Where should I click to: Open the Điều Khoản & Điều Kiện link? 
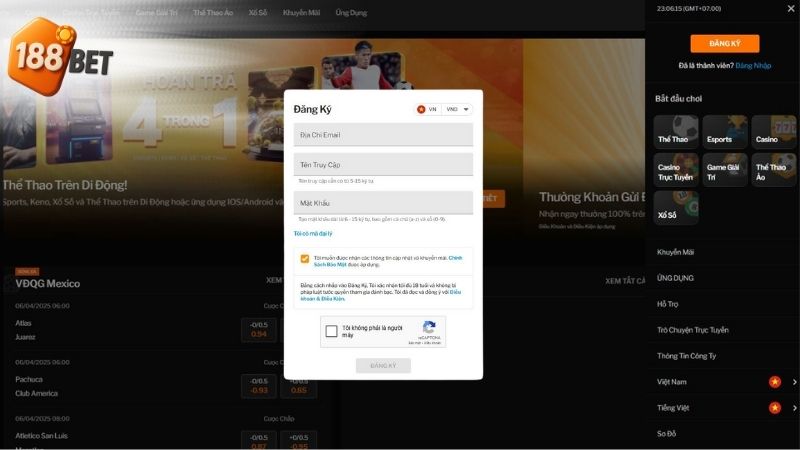pyautogui.click(x=380, y=295)
